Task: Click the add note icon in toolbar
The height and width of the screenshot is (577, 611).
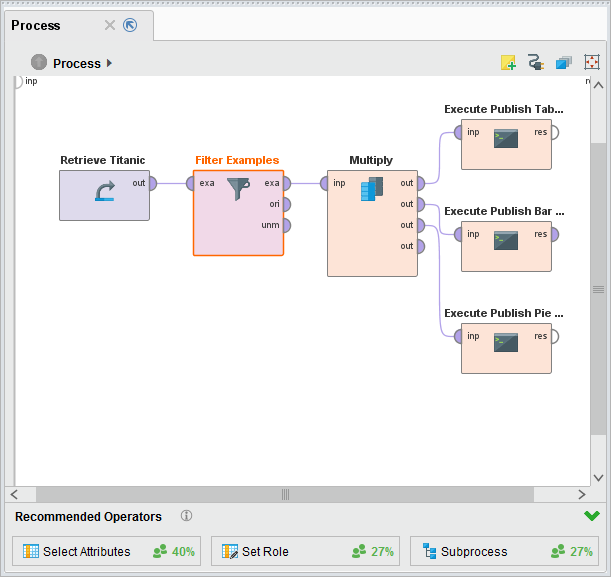Action: click(x=509, y=63)
